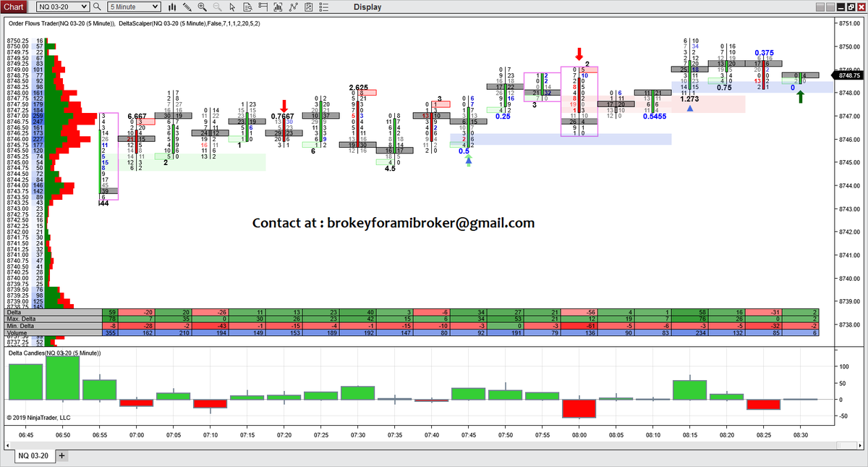Click the 08:30 time axis label
This screenshot has height=467, width=868.
pyautogui.click(x=801, y=435)
